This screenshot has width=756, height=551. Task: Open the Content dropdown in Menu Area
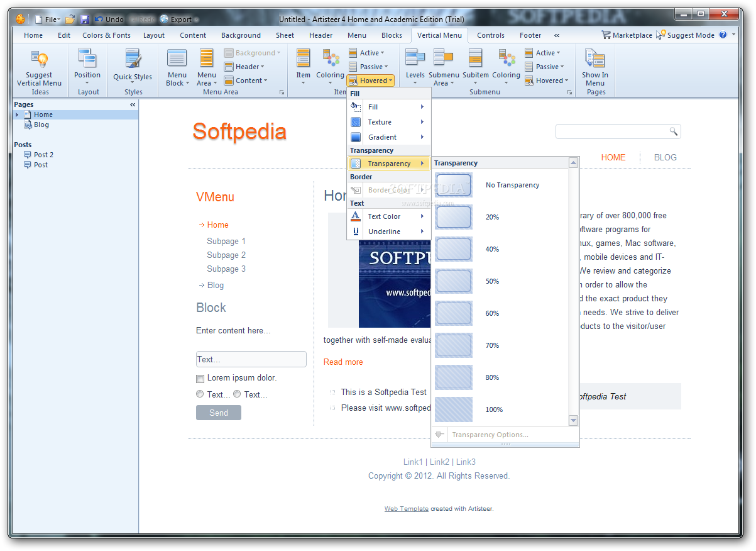click(x=246, y=81)
